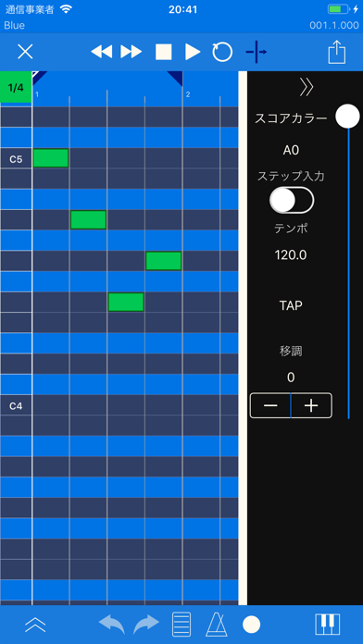The image size is (363, 644).
Task: Open the share export icon
Action: tap(337, 51)
